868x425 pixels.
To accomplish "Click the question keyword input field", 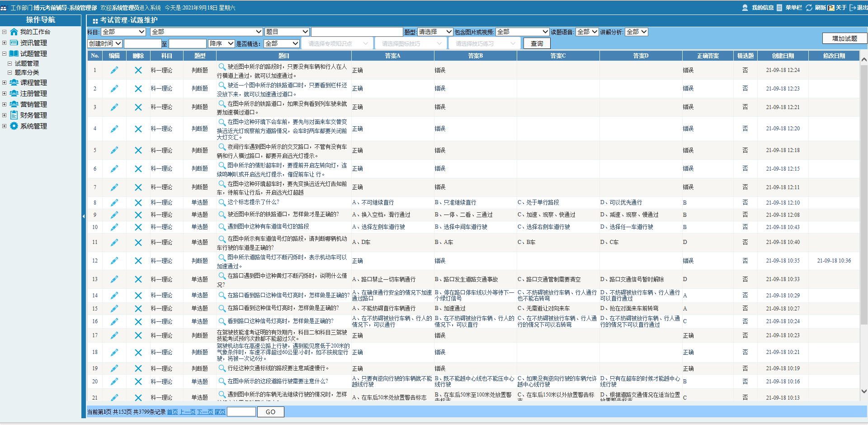I will 357,32.
